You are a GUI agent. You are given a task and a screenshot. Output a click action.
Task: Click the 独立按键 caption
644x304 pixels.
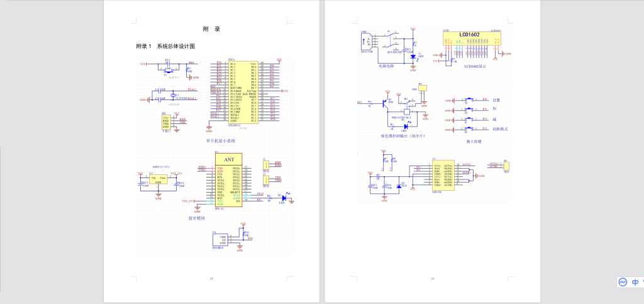[x=474, y=142]
